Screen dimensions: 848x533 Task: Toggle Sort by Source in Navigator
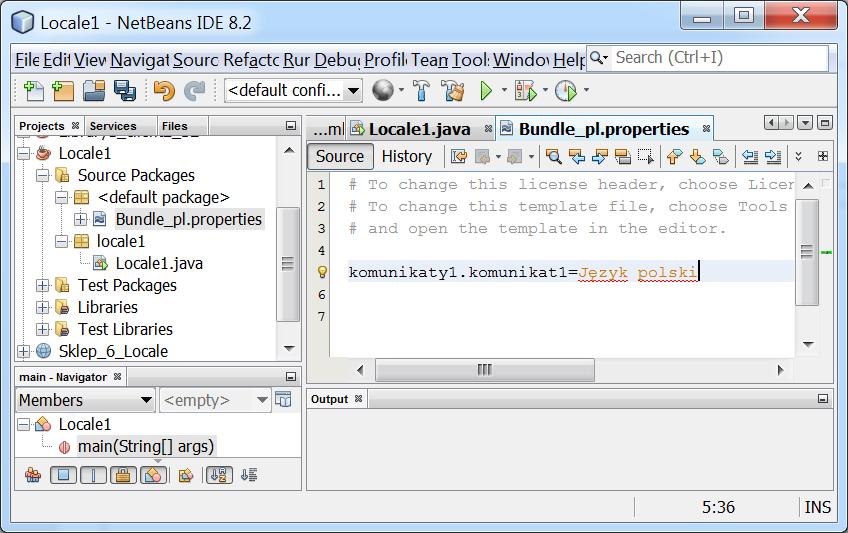(249, 475)
